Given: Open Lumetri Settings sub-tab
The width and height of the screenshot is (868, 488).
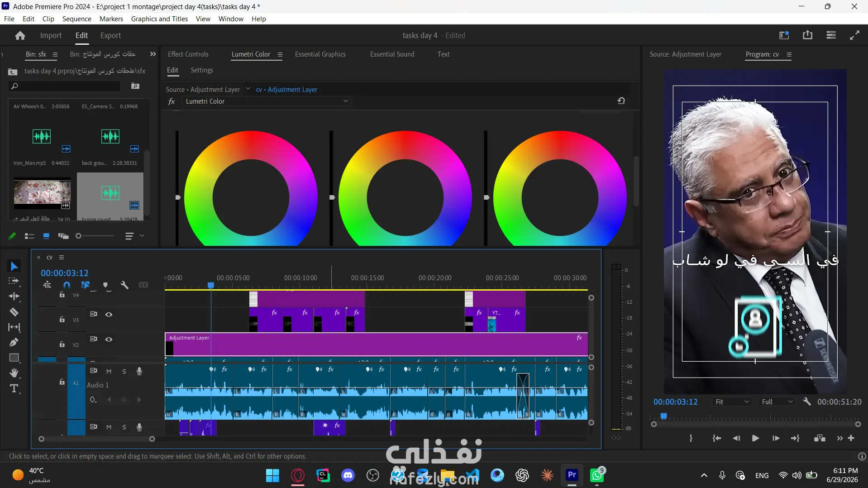Looking at the screenshot, I should 202,70.
